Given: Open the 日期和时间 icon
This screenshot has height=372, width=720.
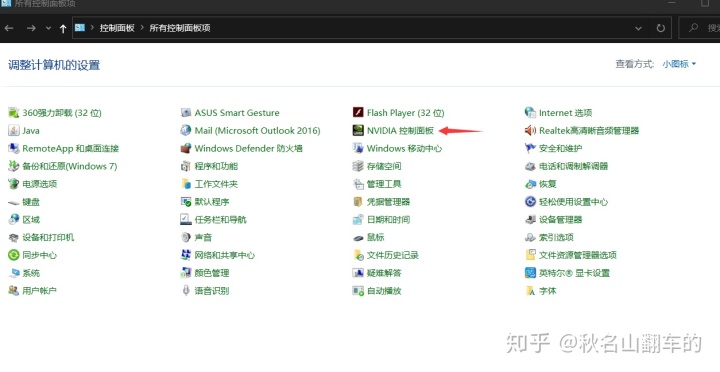Looking at the screenshot, I should tap(358, 220).
